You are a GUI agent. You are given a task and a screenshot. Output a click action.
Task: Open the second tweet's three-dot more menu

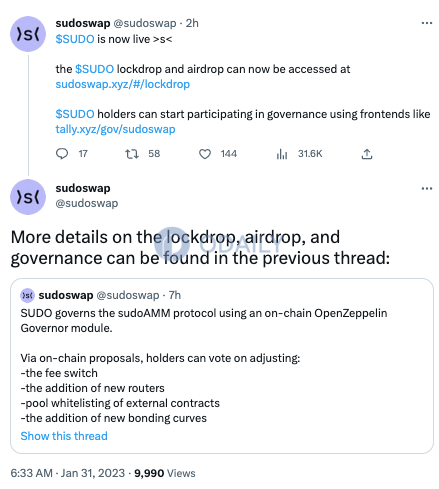pos(427,188)
